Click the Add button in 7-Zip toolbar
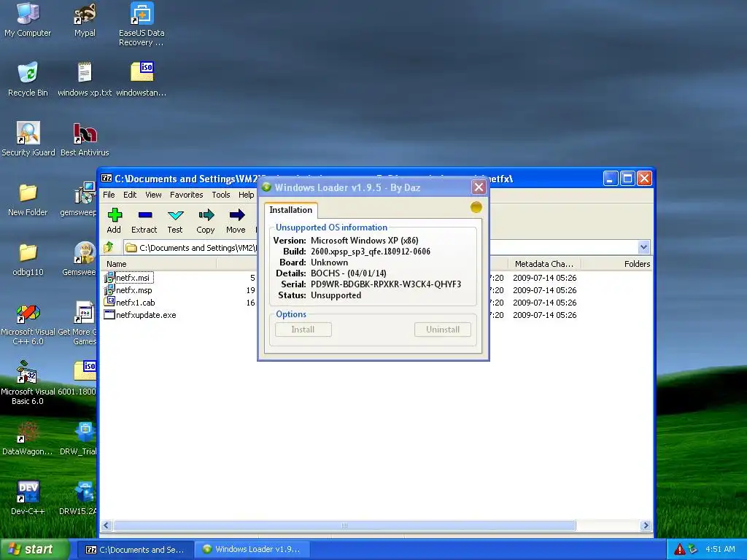The width and height of the screenshot is (747, 560). 114,220
